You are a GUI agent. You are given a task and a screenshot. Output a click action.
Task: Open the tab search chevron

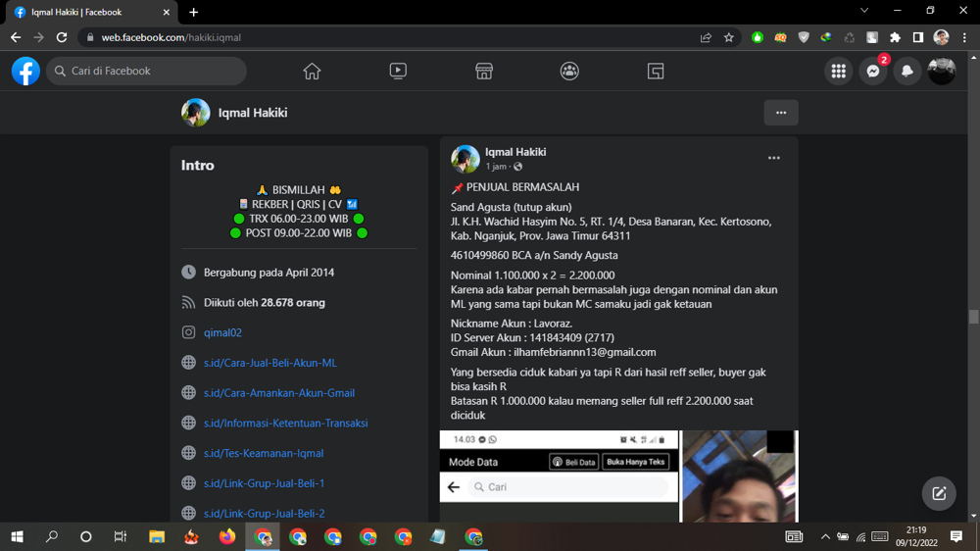point(863,11)
